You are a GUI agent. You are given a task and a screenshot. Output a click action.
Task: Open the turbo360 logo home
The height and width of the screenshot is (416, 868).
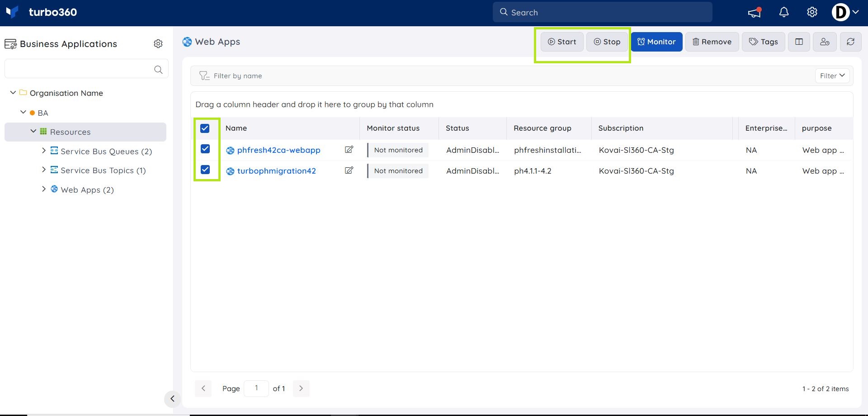42,12
